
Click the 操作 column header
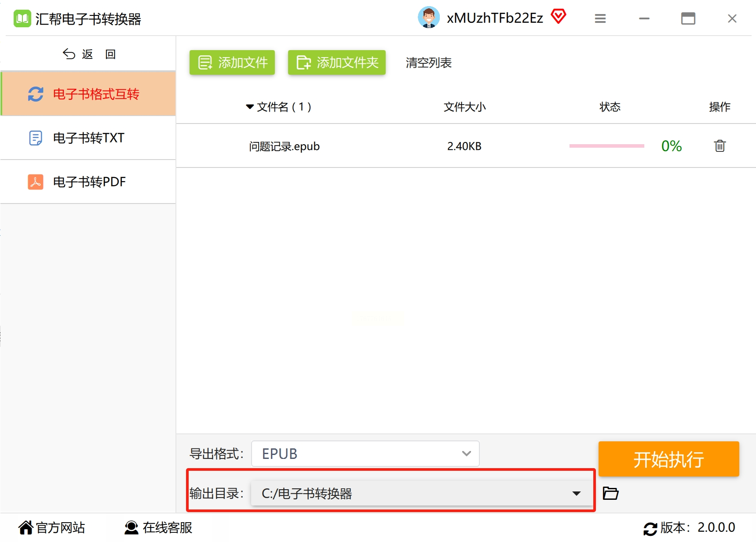[720, 107]
